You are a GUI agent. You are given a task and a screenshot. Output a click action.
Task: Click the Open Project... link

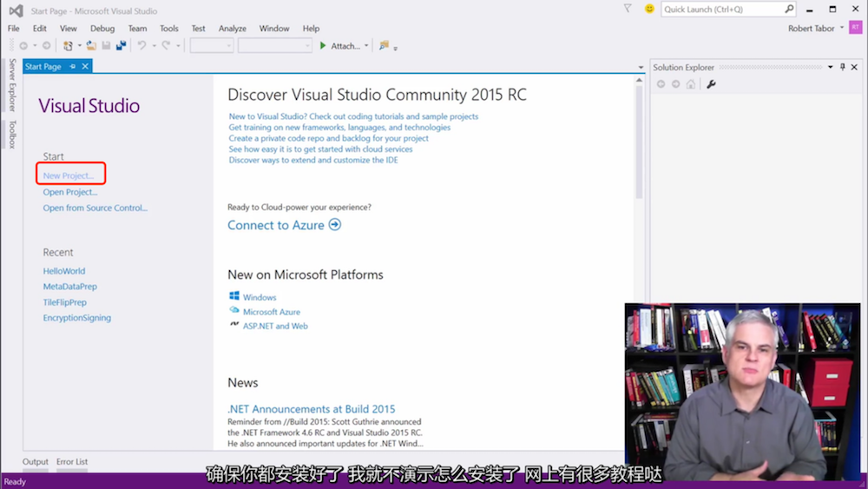70,192
